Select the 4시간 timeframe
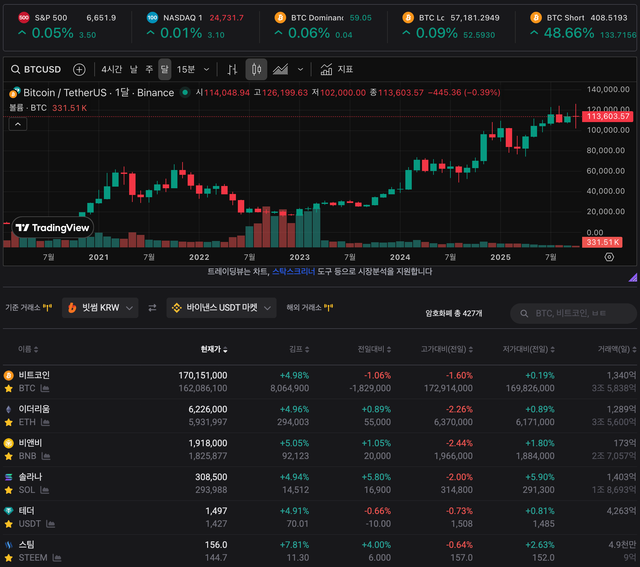The image size is (640, 567). (111, 69)
